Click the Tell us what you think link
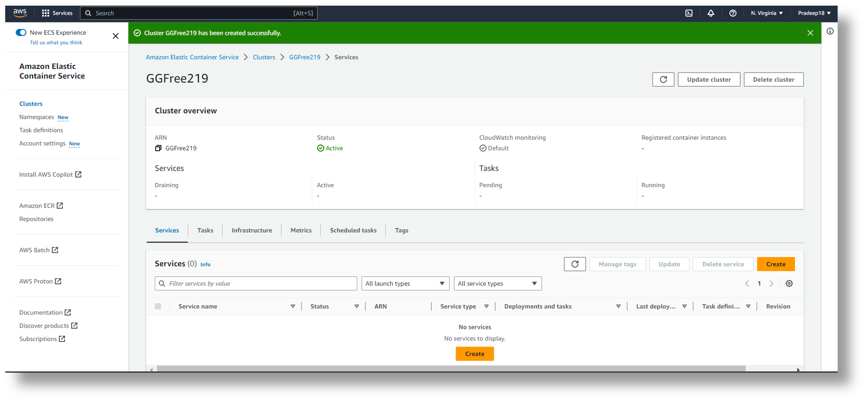This screenshot has width=868, height=403. 56,42
